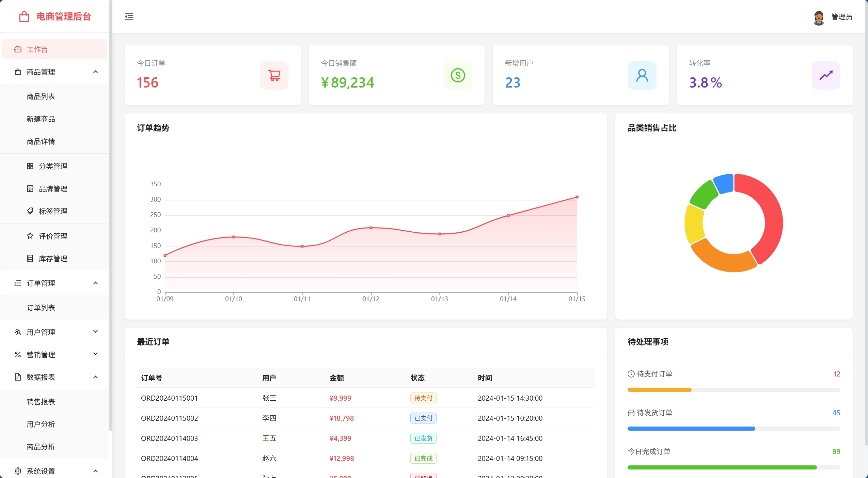Click the 用户管理 people icon
Viewport: 868px width, 478px height.
tap(18, 332)
